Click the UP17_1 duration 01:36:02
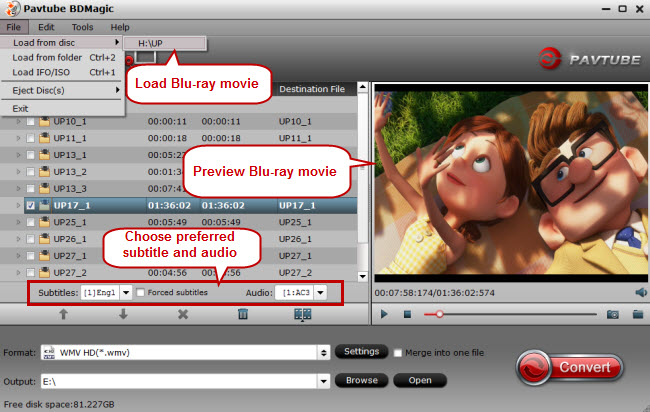The width and height of the screenshot is (650, 412). (x=169, y=206)
